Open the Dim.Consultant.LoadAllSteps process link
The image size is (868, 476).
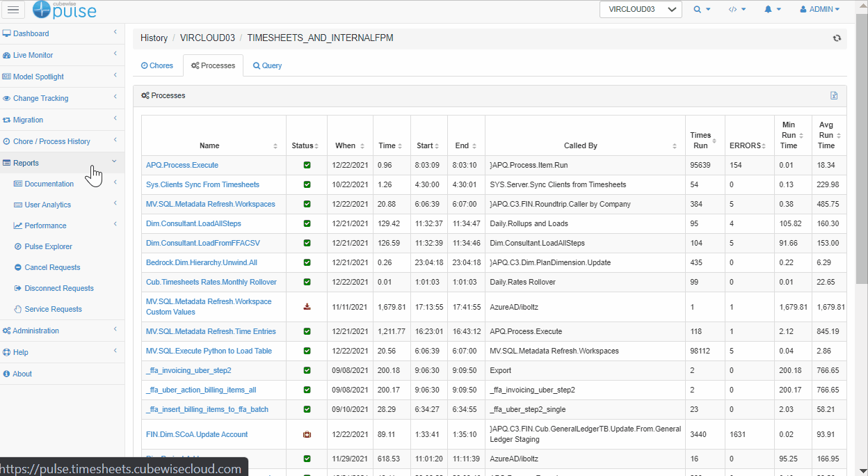(193, 224)
